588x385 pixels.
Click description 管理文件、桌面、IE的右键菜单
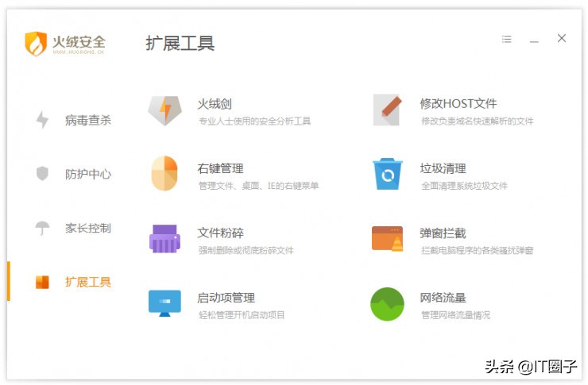[259, 186]
